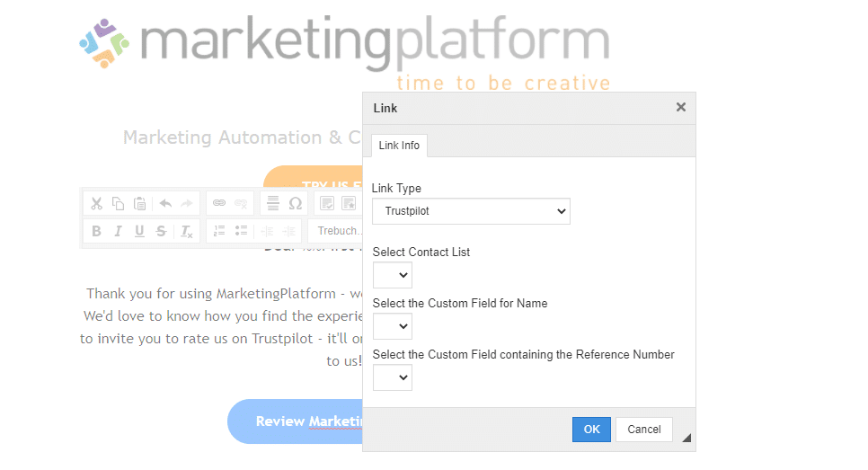Click the Redo arrow icon
The image size is (868, 470).
187,204
